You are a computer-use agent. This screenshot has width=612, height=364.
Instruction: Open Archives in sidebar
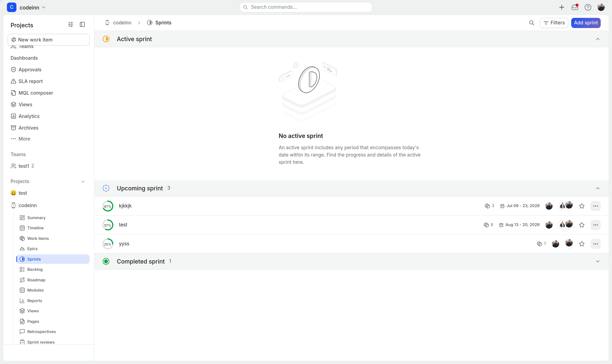pyautogui.click(x=25, y=128)
